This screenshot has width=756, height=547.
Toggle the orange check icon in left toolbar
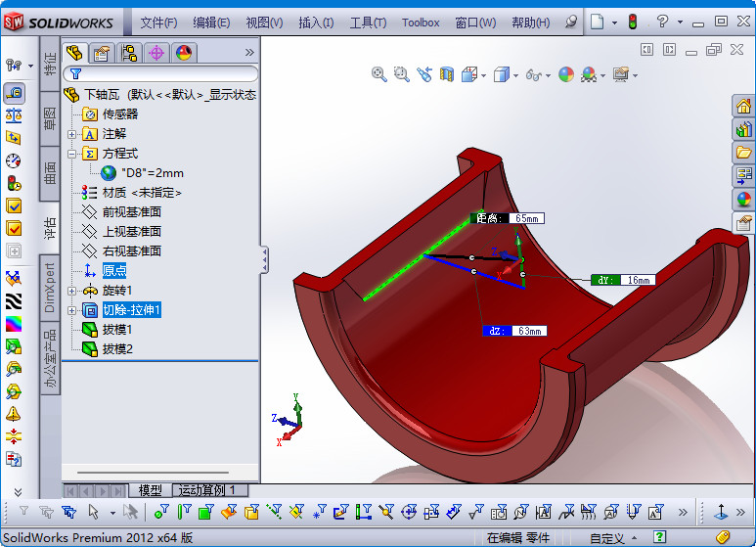tap(14, 229)
